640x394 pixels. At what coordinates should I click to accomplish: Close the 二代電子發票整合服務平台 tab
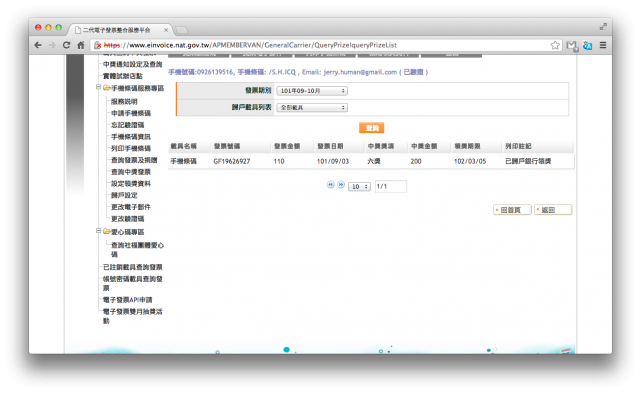tap(166, 30)
